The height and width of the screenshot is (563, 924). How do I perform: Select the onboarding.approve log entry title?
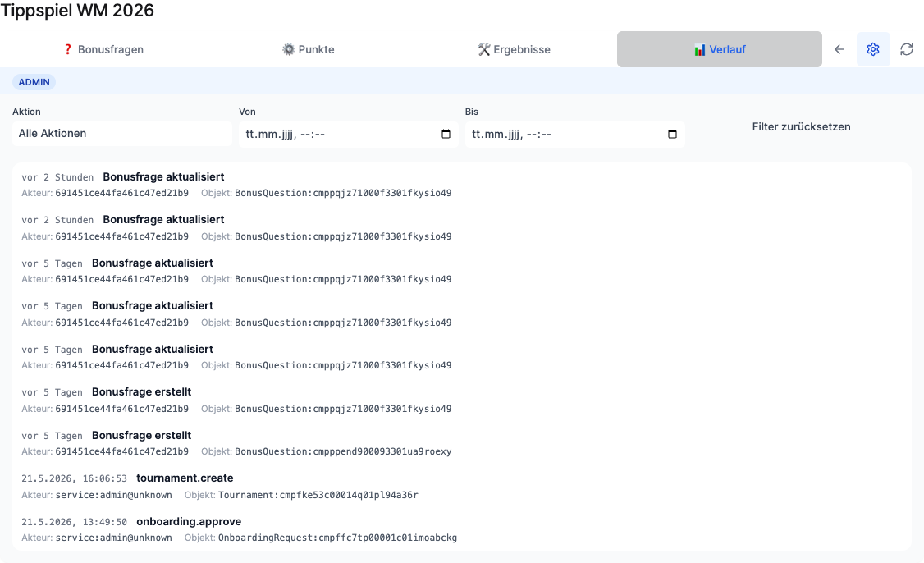point(190,522)
